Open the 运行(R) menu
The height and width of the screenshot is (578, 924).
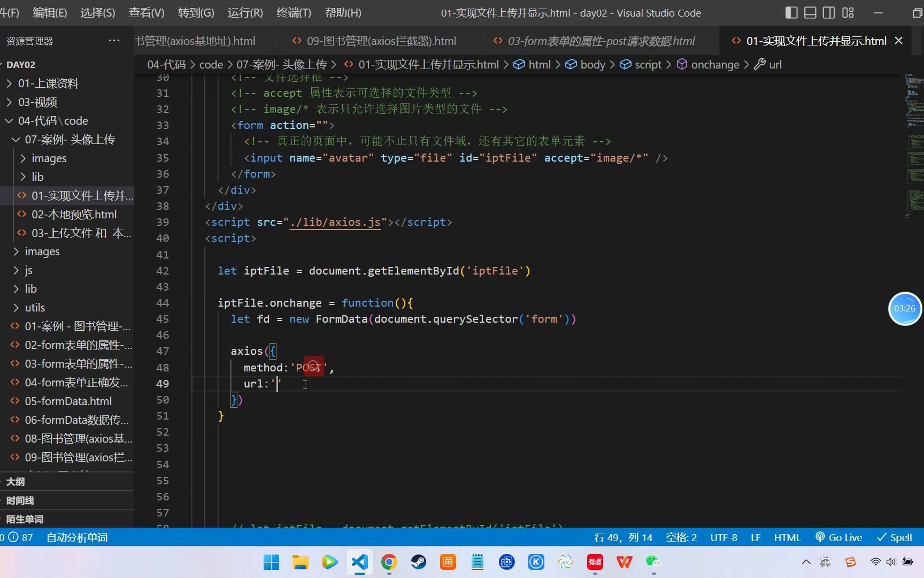click(x=245, y=13)
